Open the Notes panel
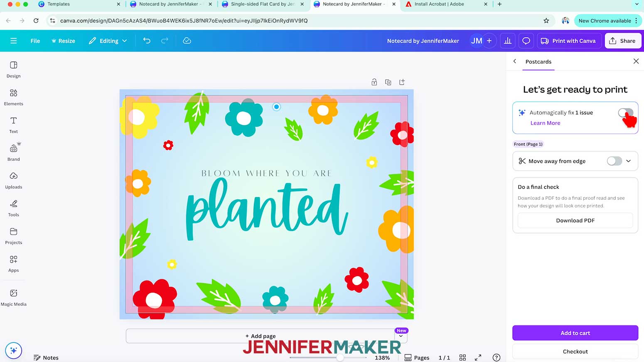Viewport: 644px width, 362px height. 46,357
